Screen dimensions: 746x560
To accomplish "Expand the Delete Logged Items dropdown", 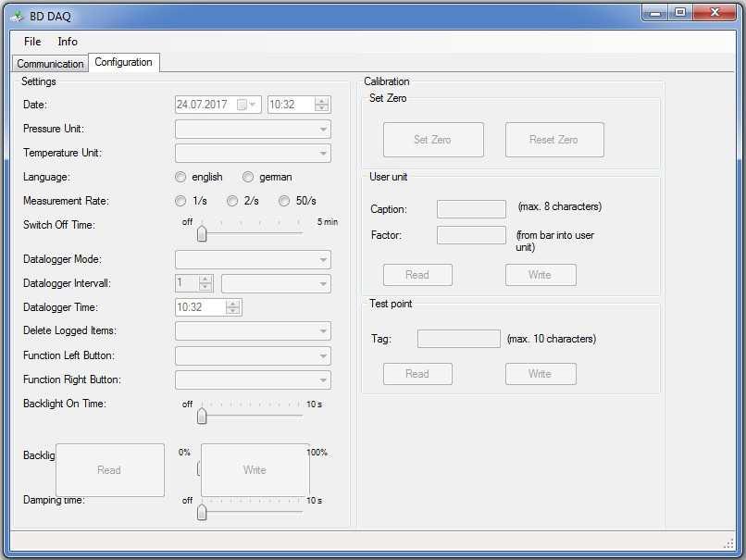I will pyautogui.click(x=253, y=331).
